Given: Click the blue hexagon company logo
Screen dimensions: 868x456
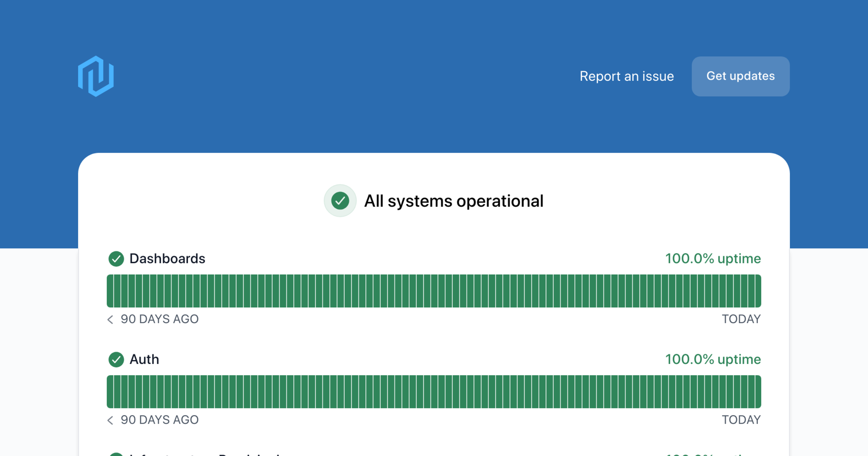Looking at the screenshot, I should point(96,76).
